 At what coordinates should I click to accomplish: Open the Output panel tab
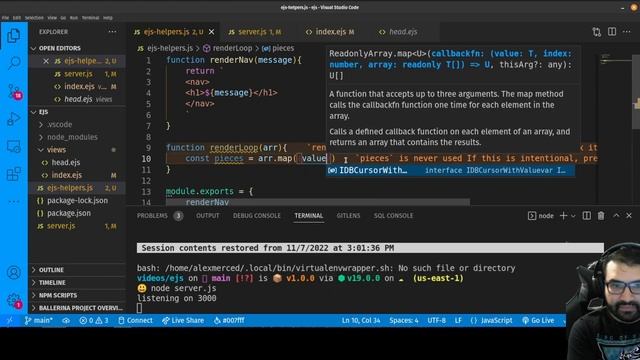coord(207,216)
